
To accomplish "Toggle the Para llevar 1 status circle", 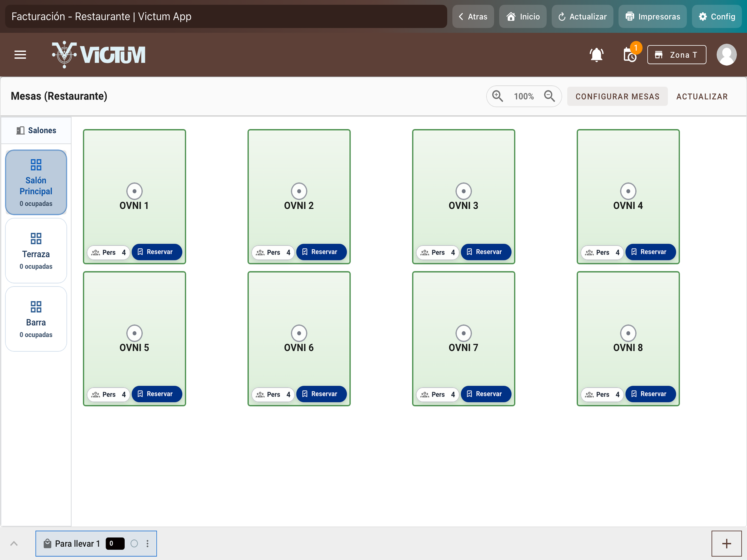I will (135, 543).
